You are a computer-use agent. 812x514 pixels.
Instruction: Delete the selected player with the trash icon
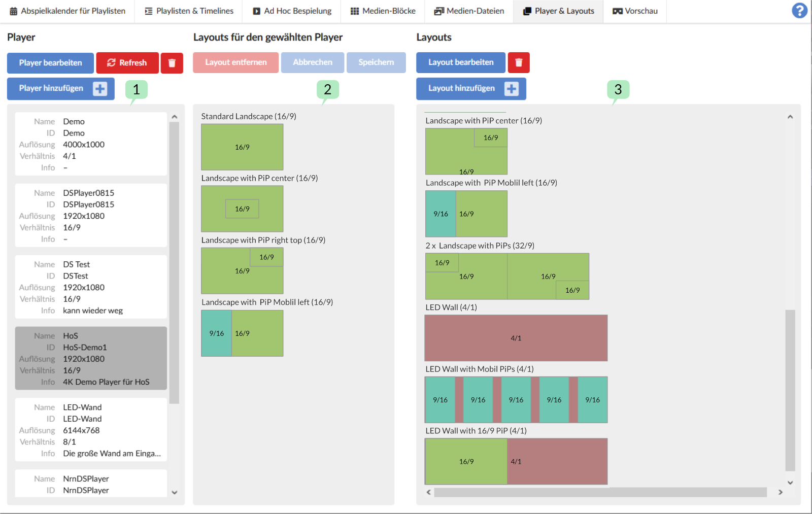pyautogui.click(x=172, y=63)
